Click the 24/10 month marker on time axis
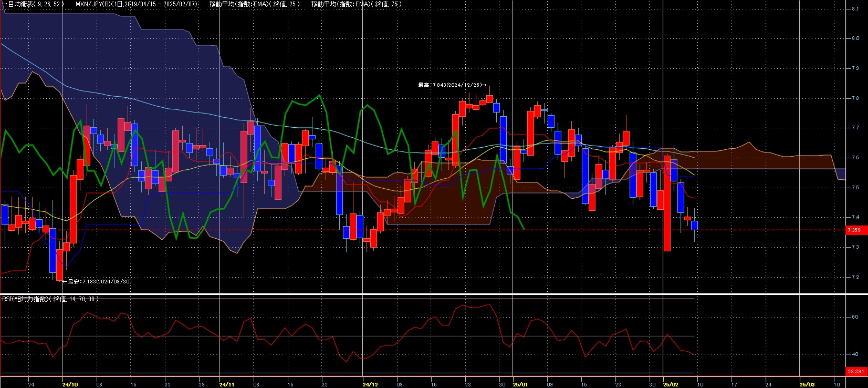Image resolution: width=868 pixels, height=388 pixels. [x=70, y=384]
